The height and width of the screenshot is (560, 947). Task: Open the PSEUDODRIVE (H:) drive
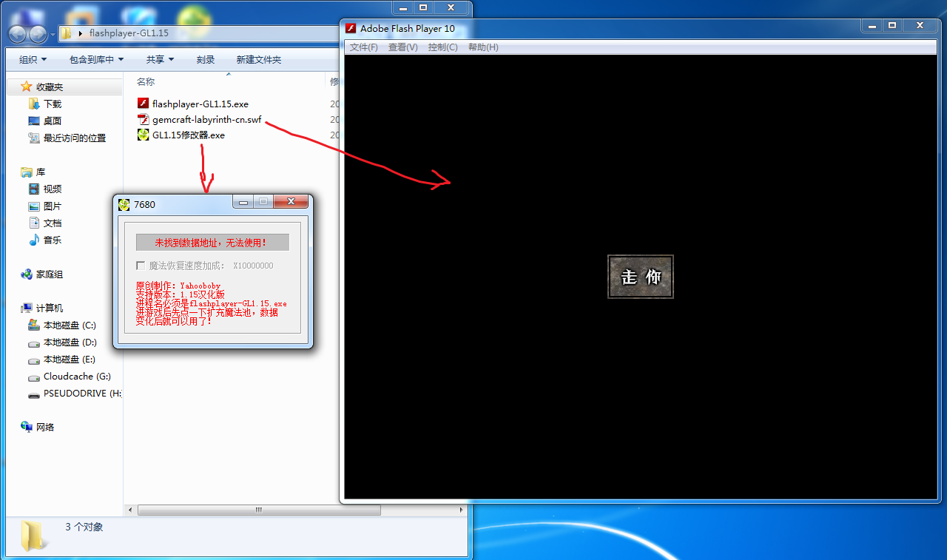82,393
